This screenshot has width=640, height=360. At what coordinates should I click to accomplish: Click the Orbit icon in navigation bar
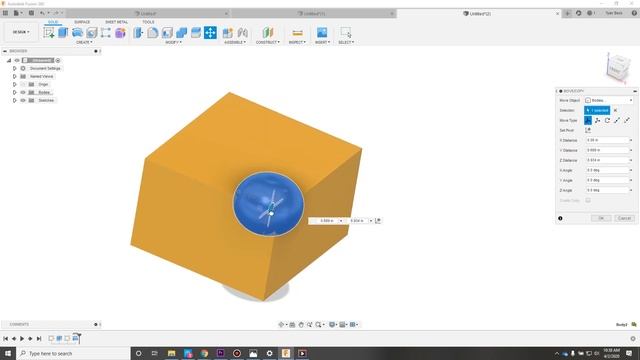281,325
